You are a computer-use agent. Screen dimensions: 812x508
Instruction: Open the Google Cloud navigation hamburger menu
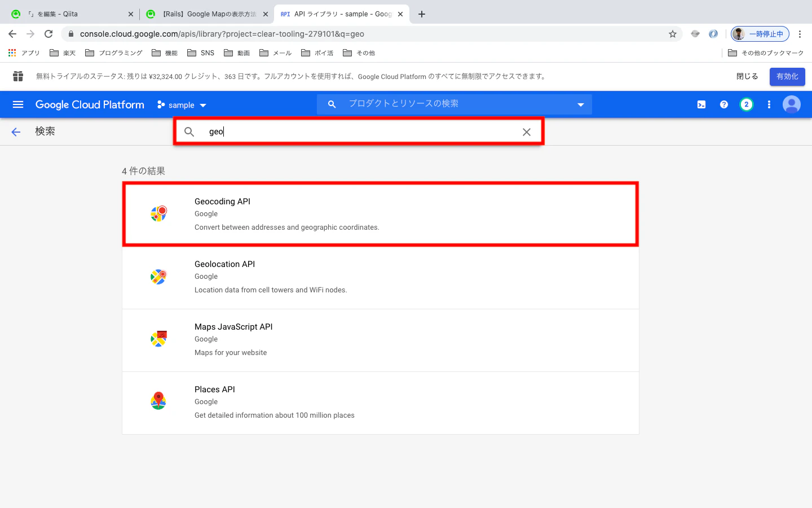click(18, 104)
